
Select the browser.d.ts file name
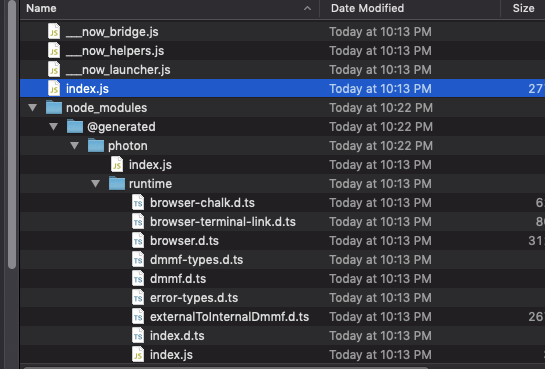(x=184, y=241)
